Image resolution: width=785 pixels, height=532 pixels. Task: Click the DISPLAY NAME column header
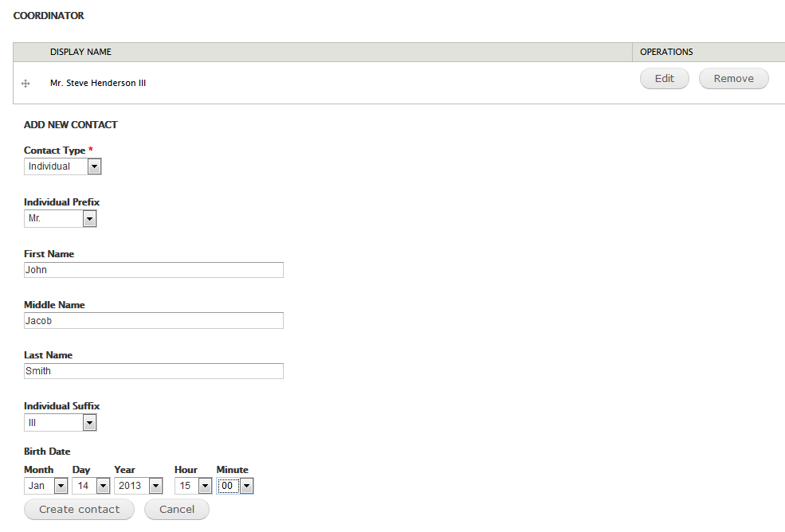click(x=80, y=52)
